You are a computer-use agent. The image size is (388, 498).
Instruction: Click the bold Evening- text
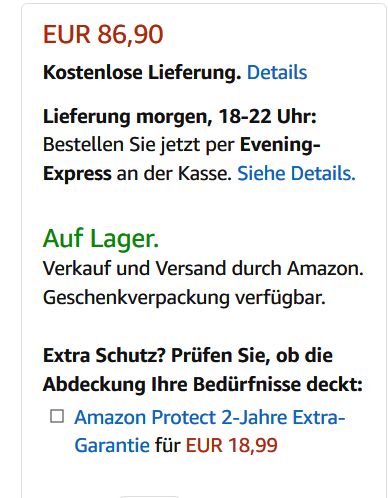(x=280, y=145)
